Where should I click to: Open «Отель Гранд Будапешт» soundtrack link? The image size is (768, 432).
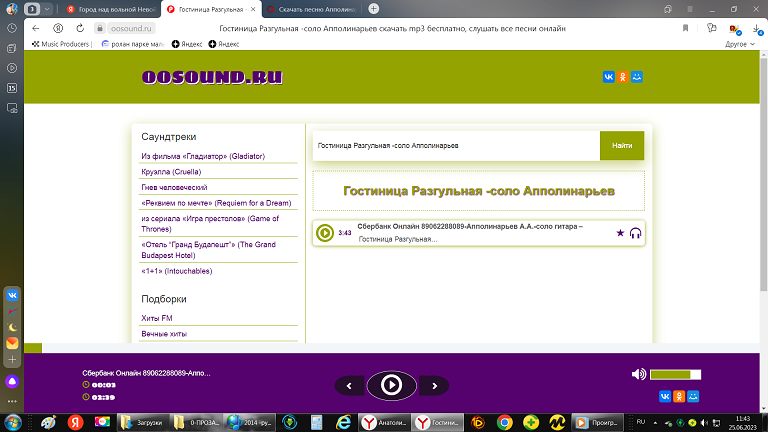pyautogui.click(x=209, y=250)
